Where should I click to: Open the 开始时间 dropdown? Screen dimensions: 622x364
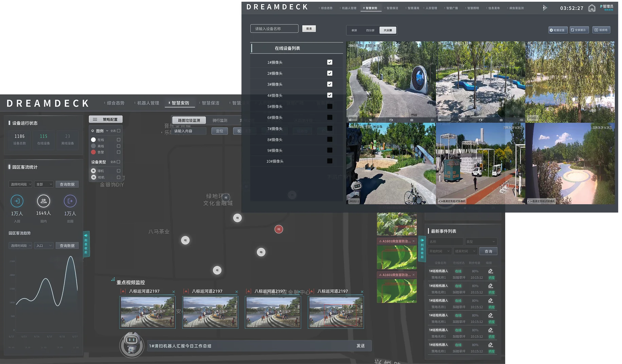tap(439, 251)
